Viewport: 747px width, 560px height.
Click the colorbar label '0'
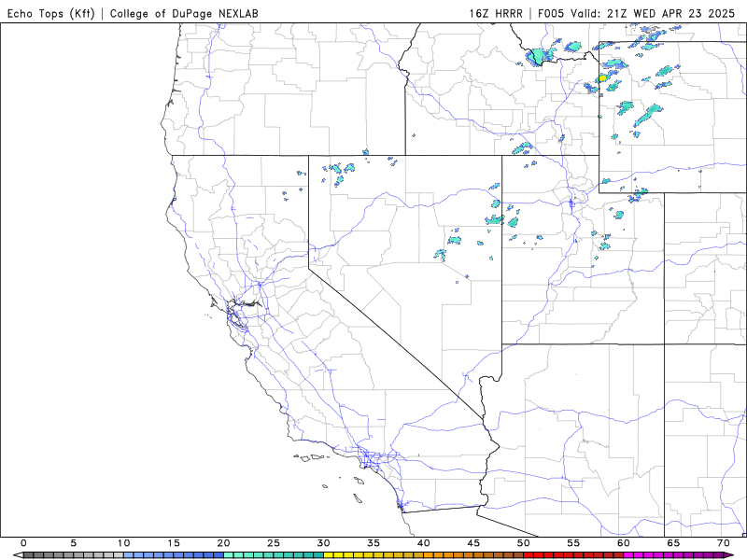(23, 543)
